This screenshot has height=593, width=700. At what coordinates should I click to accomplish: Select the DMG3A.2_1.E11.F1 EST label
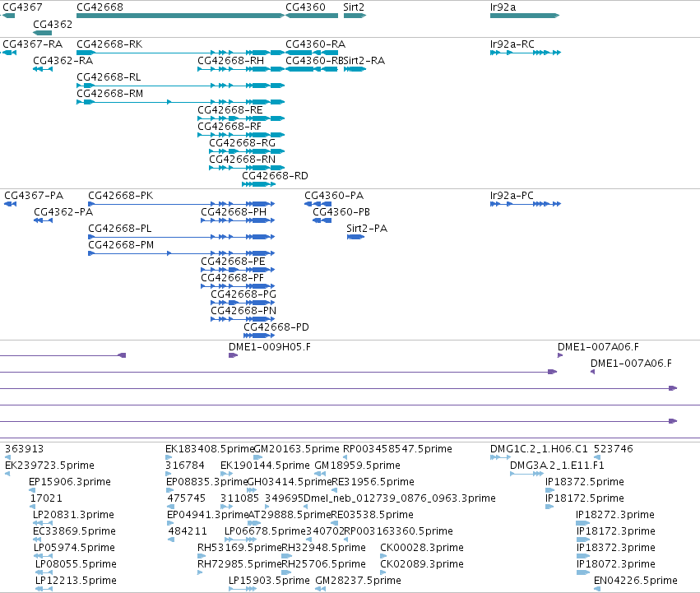pyautogui.click(x=557, y=466)
